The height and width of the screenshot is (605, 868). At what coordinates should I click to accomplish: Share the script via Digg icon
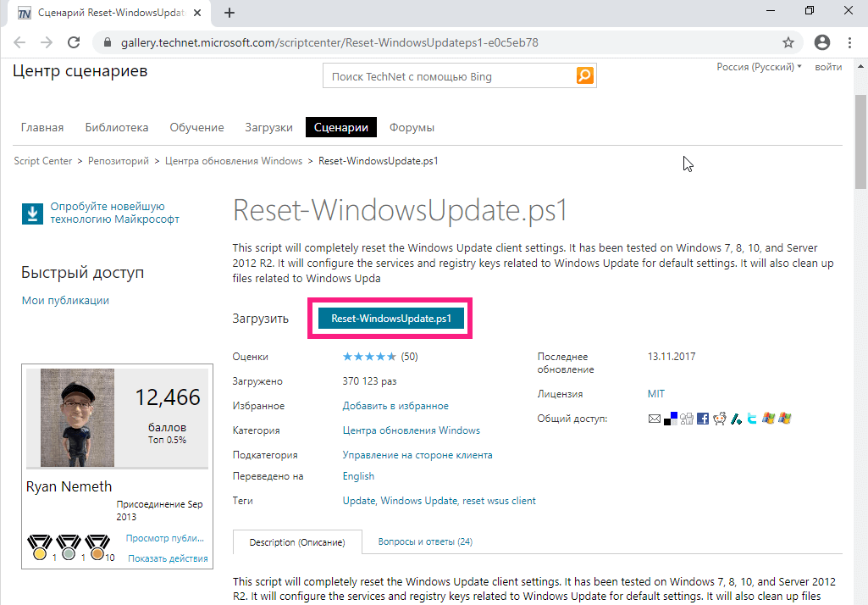[x=687, y=419]
